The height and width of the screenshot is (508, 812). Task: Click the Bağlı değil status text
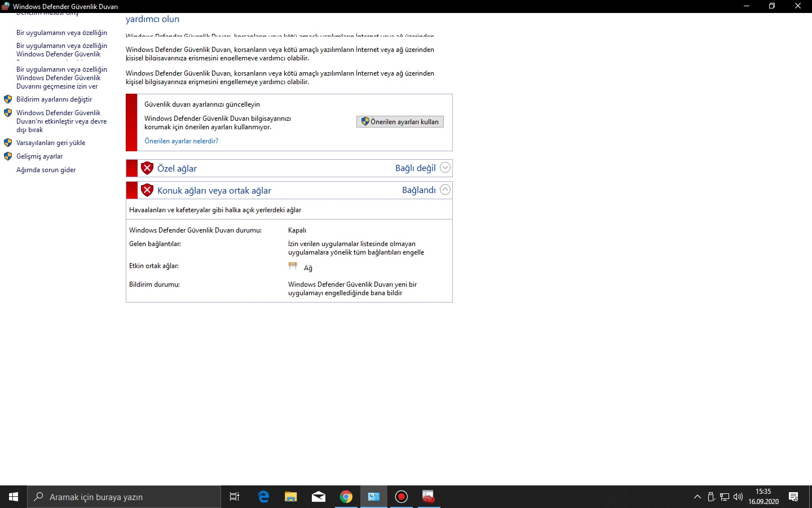pos(416,168)
